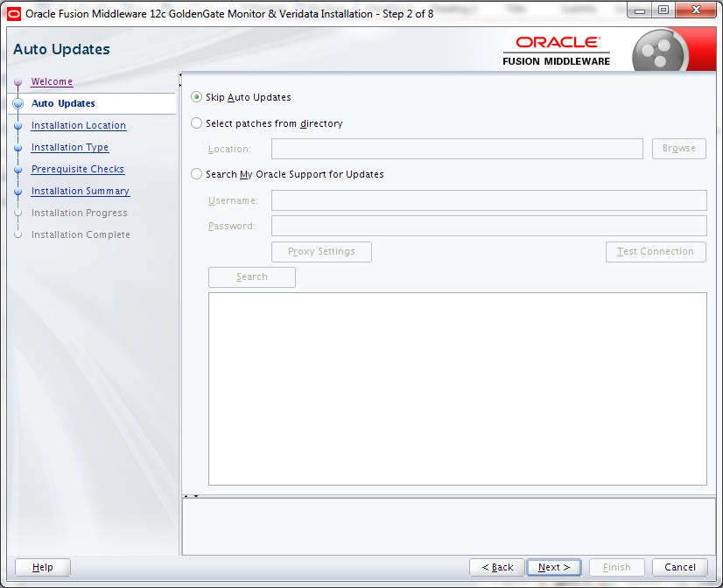Go back with the Back button
Image resolution: width=723 pixels, height=588 pixels.
[x=497, y=567]
